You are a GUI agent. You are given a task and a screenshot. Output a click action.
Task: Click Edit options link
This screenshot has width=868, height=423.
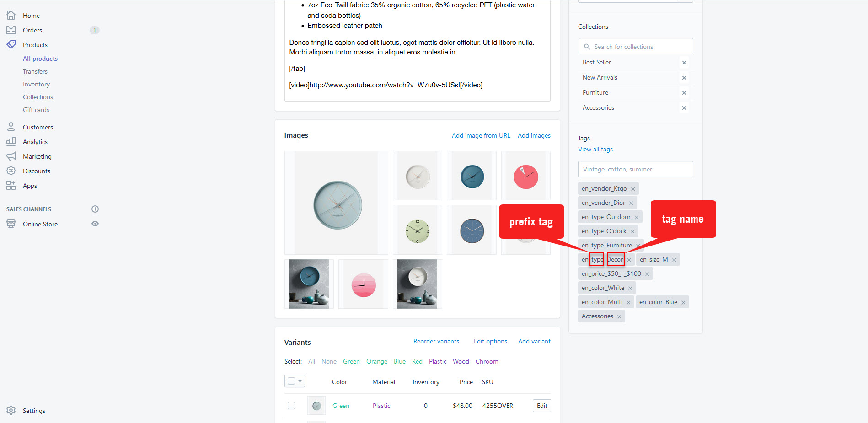coord(490,341)
